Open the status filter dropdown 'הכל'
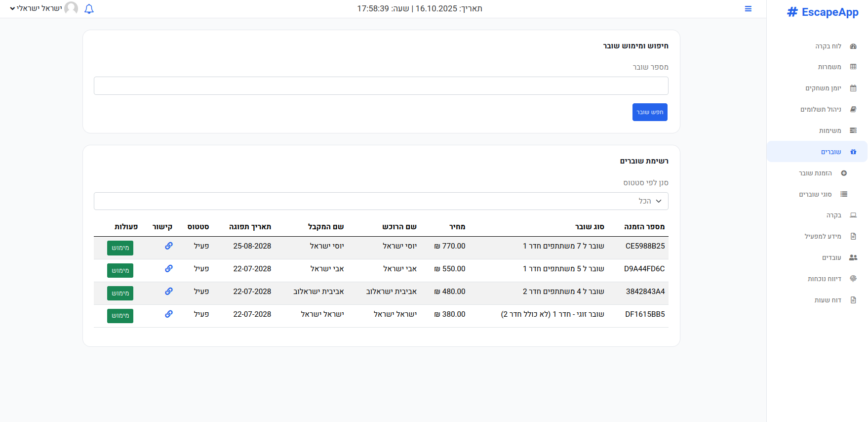Viewport: 868px width, 422px height. [x=381, y=201]
